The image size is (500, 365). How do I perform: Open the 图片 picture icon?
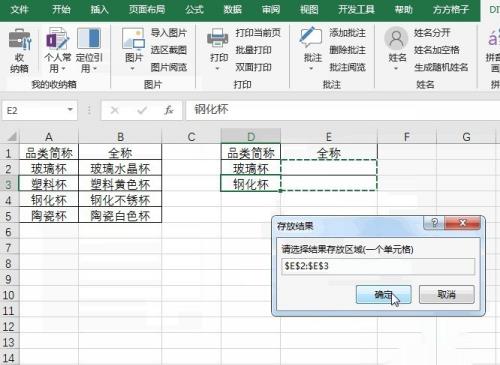(x=133, y=39)
